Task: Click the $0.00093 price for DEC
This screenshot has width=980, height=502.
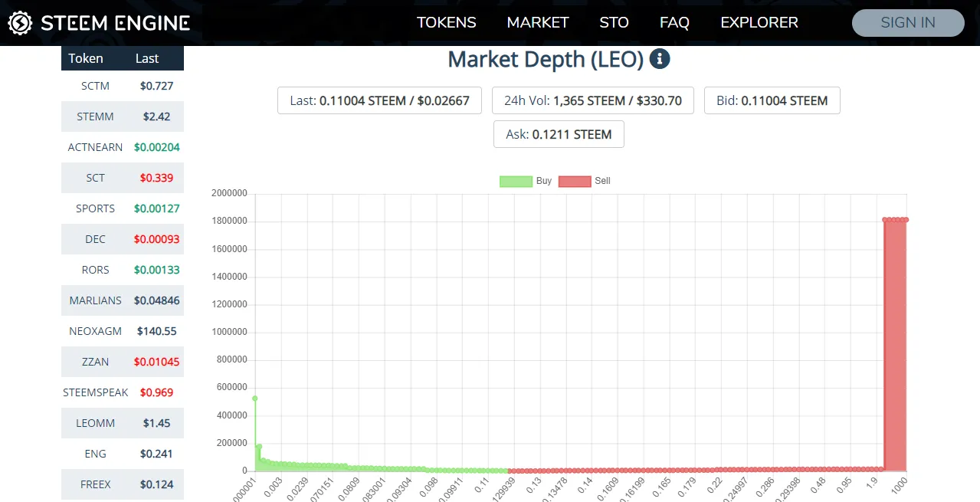Action: [x=157, y=239]
